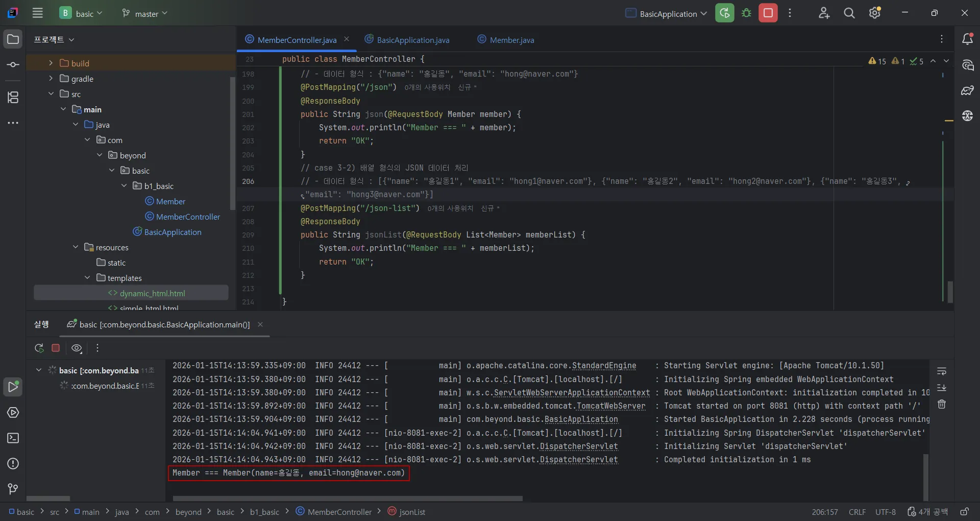Click jsonList breadcrumb in status bar
Screen dimensions: 980x521
tap(406, 512)
